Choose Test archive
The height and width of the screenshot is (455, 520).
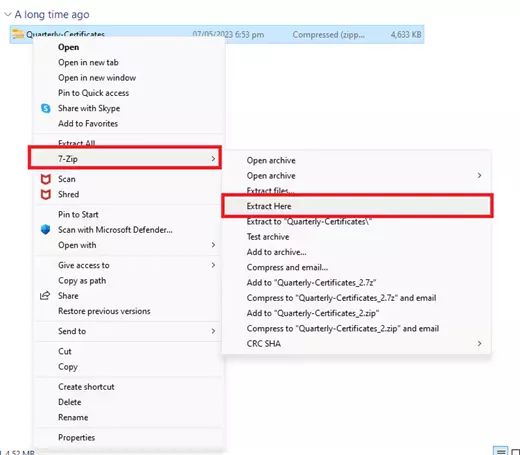click(268, 237)
